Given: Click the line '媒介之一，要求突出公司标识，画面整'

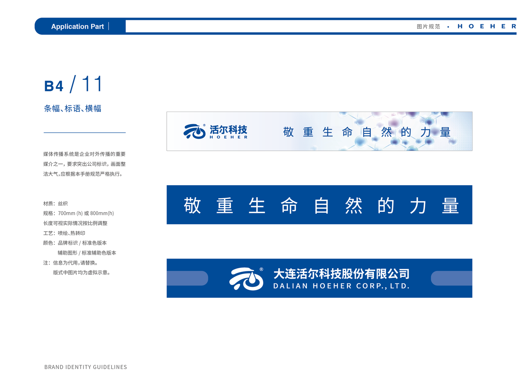Looking at the screenshot, I should click(x=85, y=164).
